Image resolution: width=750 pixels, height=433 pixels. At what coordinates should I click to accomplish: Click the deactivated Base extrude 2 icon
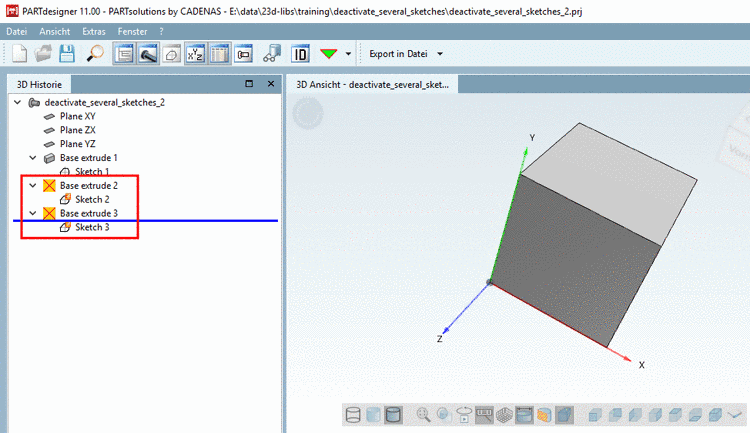coord(49,186)
